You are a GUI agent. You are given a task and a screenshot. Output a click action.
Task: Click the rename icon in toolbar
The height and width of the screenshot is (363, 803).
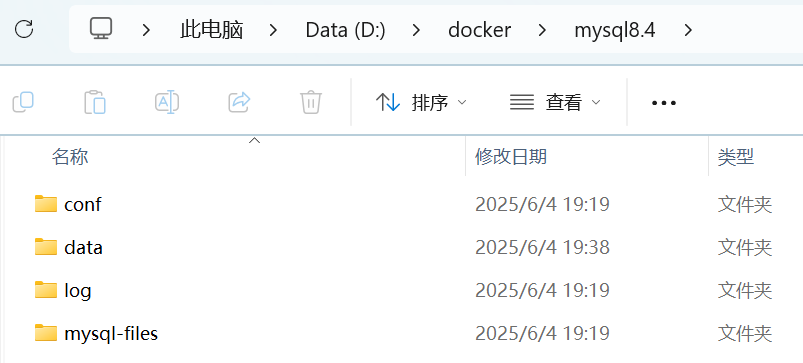tap(167, 102)
